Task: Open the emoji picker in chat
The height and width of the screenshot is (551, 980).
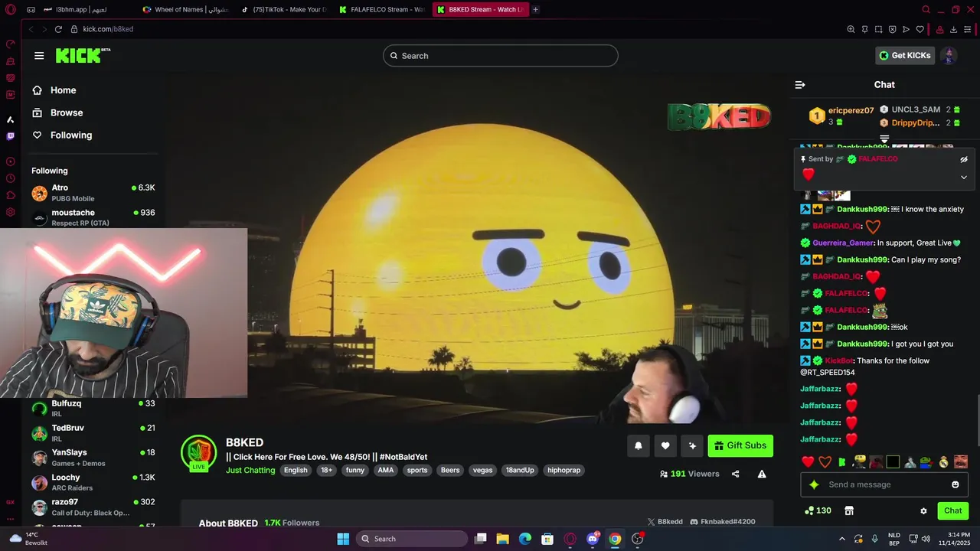Action: click(x=955, y=484)
